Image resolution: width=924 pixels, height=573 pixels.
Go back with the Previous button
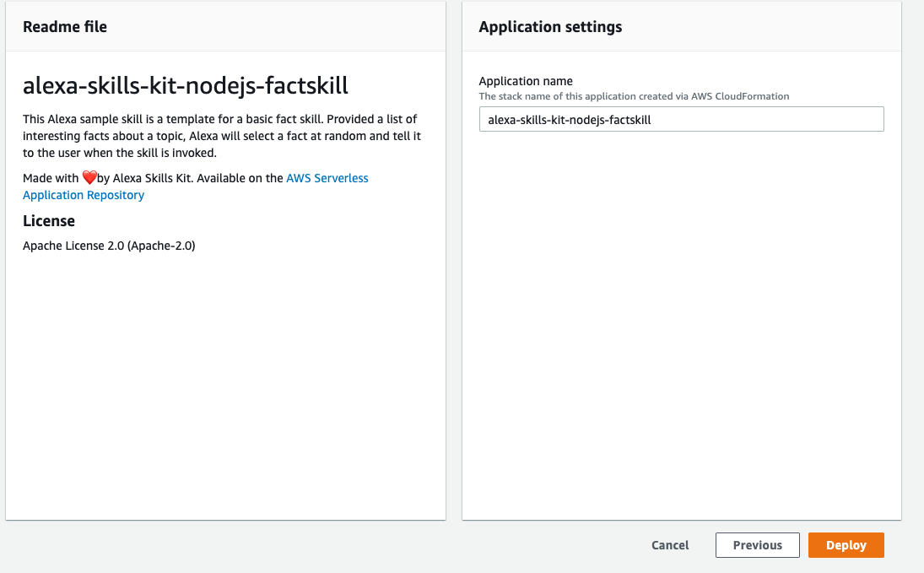pyautogui.click(x=757, y=544)
